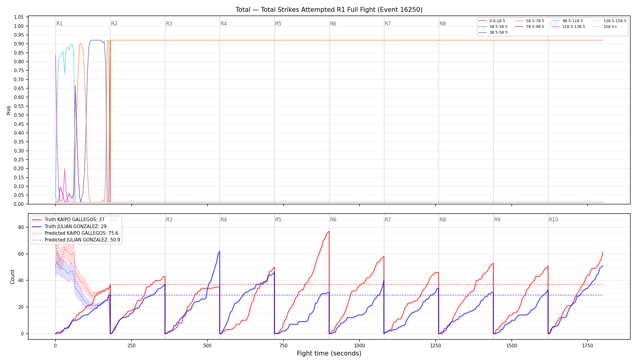Click the red truth line's peak in round 5
Screen dimensions: 637x364
pos(329,231)
